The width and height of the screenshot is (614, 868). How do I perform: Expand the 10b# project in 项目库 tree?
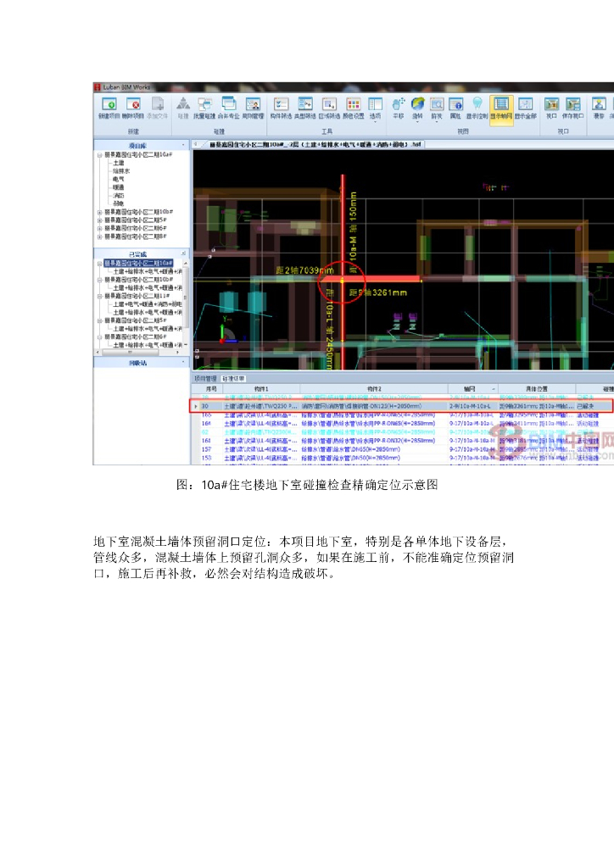(100, 212)
